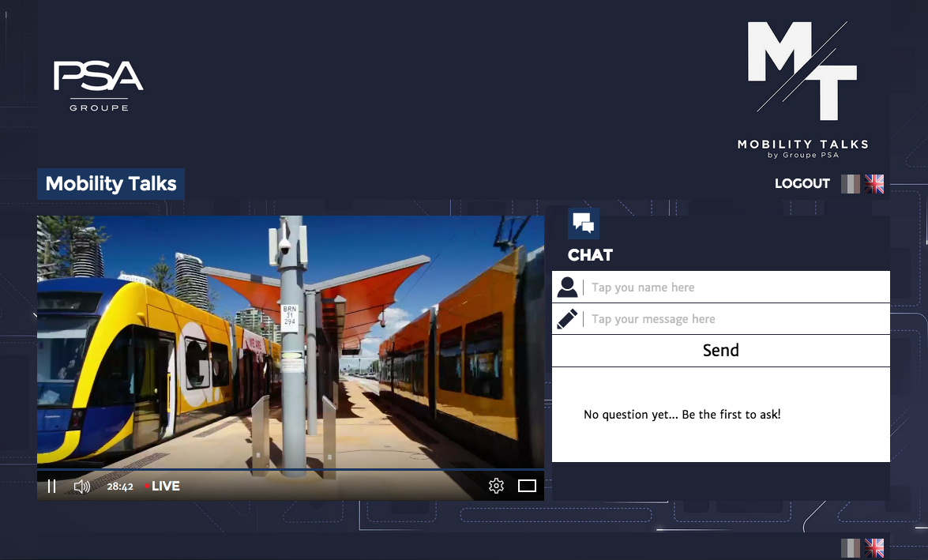Click the Mobility Talks MT logo
The width and height of the screenshot is (928, 560).
point(802,90)
